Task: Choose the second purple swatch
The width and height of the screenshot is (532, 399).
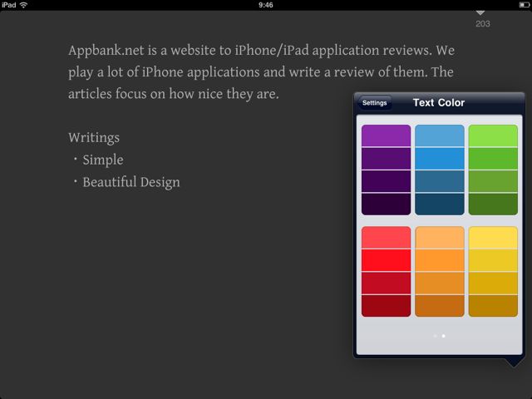Action: 386,159
